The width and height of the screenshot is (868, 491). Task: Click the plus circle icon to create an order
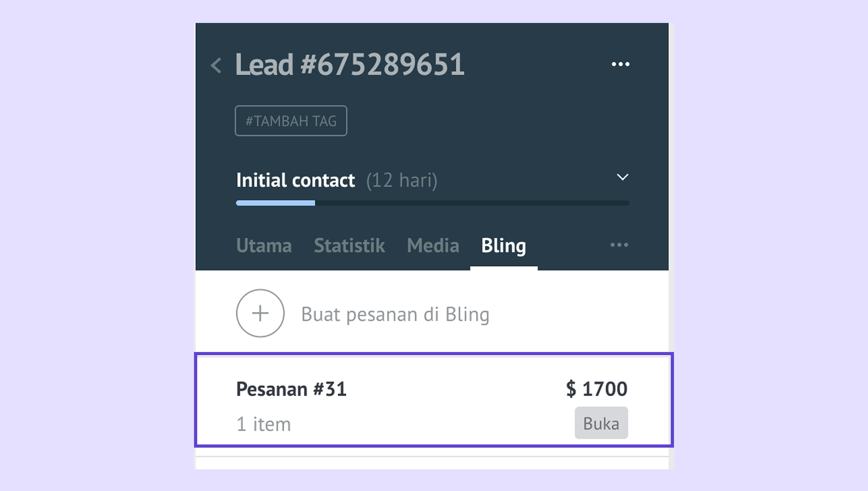tap(260, 313)
